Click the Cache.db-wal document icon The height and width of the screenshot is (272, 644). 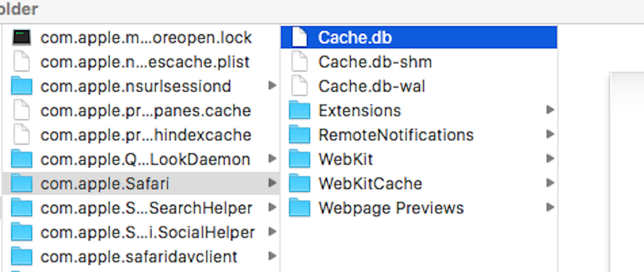pos(300,86)
